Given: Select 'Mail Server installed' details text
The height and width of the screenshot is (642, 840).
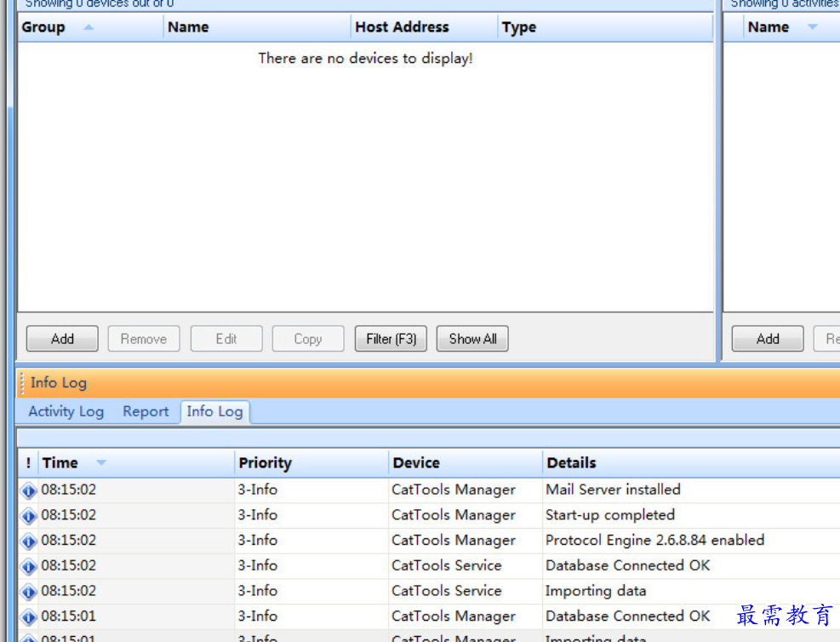Looking at the screenshot, I should pos(613,490).
